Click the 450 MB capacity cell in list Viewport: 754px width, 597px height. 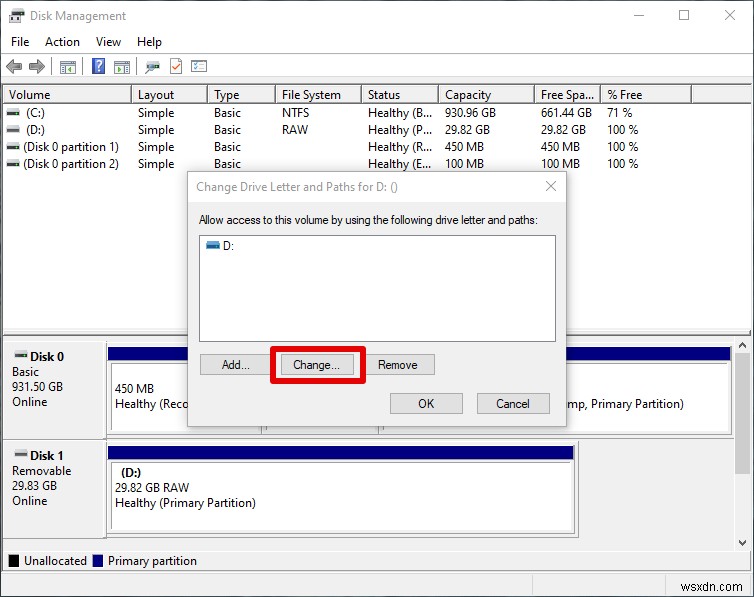point(465,147)
